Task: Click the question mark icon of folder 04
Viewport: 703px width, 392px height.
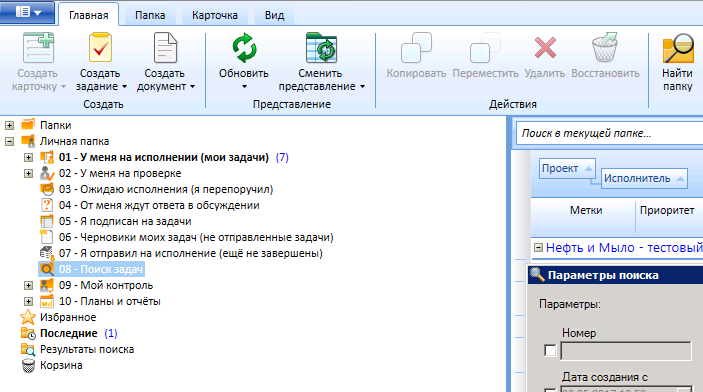Action: pos(47,205)
